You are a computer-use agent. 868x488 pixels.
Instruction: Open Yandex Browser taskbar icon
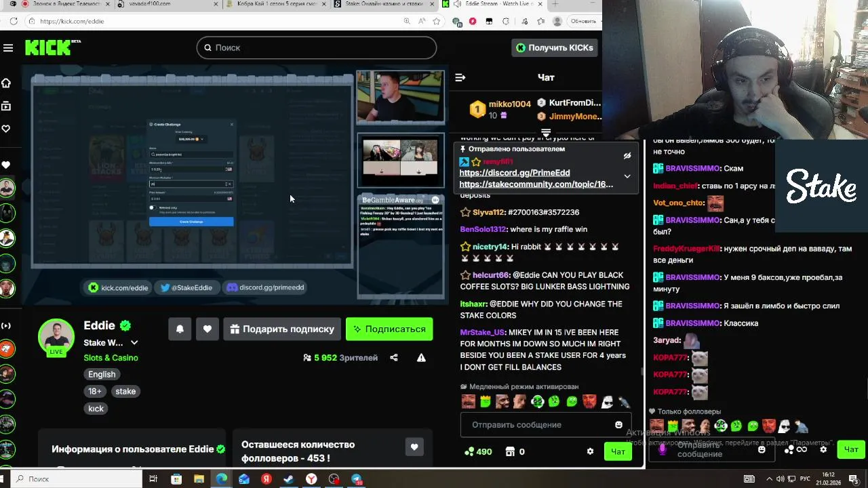(311, 479)
